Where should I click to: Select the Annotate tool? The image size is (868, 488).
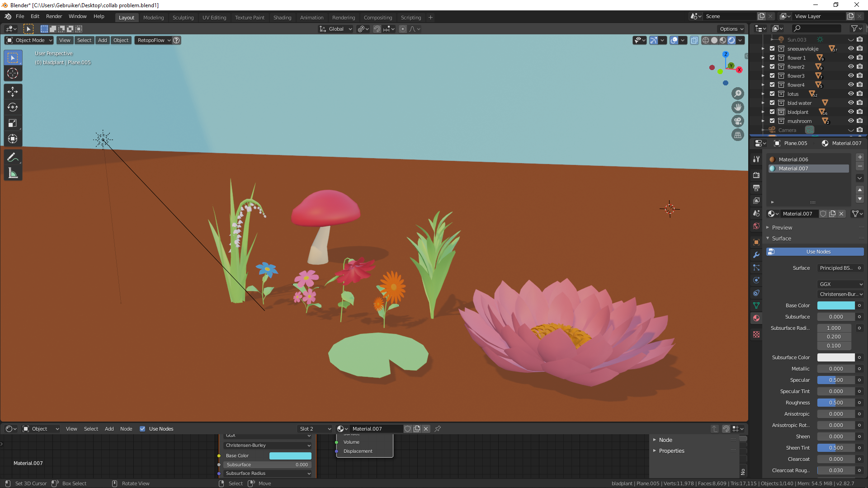click(13, 157)
